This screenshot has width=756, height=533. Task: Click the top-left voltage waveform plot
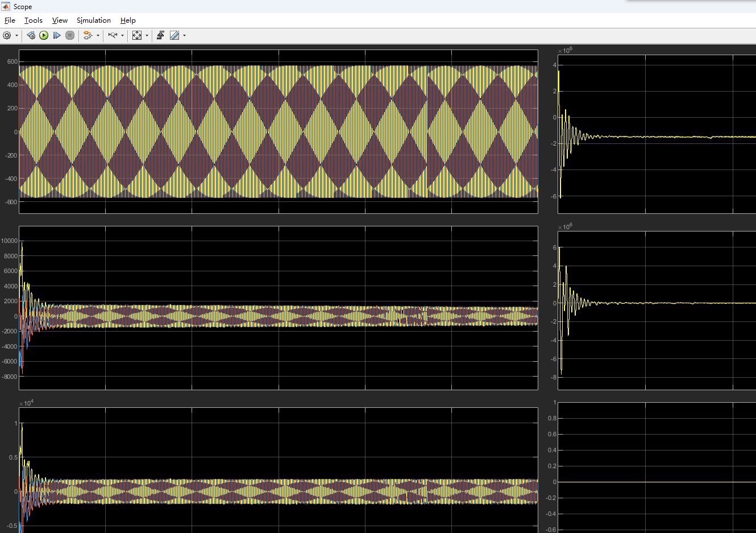click(x=279, y=131)
